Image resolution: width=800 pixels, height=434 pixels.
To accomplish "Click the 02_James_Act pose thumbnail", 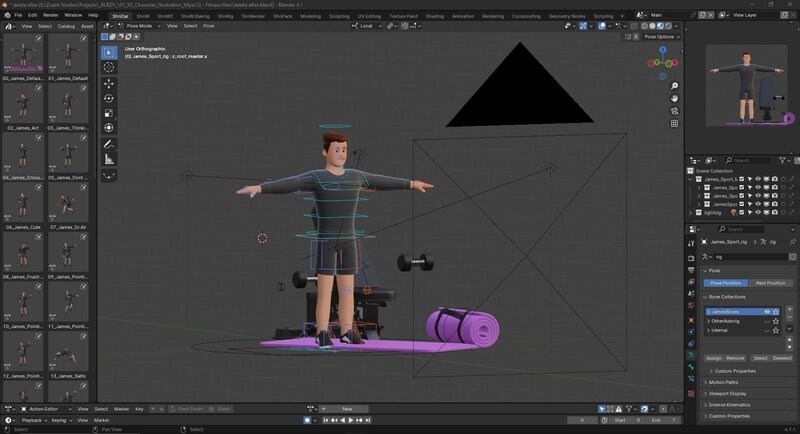I will 22,105.
